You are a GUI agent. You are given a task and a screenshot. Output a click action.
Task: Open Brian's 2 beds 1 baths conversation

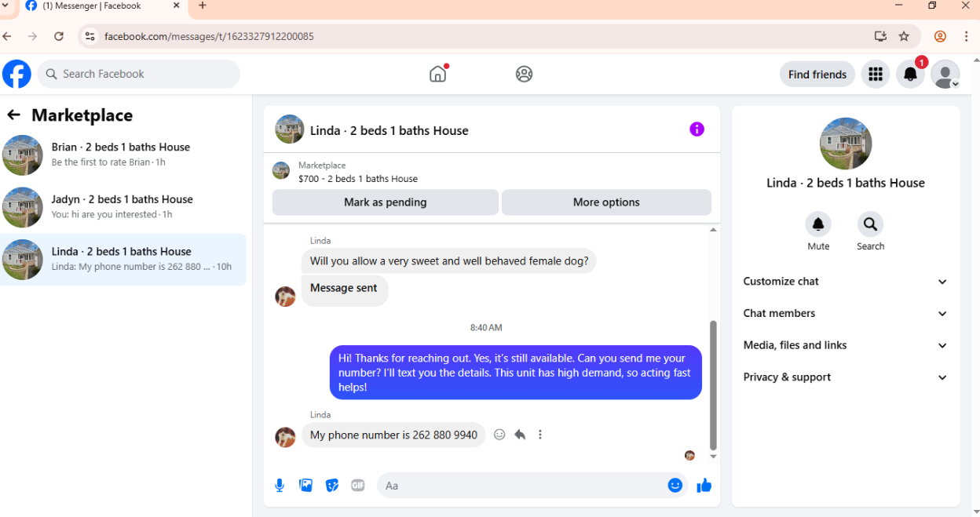coord(123,155)
